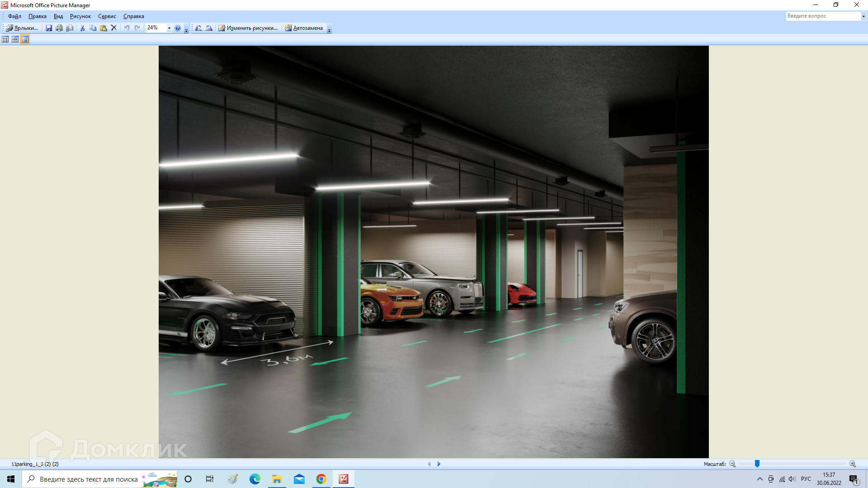The width and height of the screenshot is (868, 488).
Task: Click the Save diskette icon
Action: pos(49,28)
